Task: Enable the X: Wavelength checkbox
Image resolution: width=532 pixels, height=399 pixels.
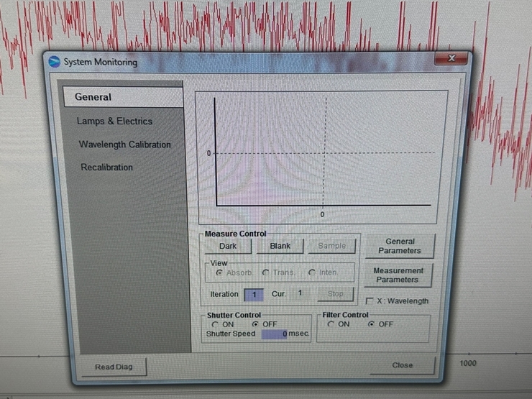Action: pos(370,301)
